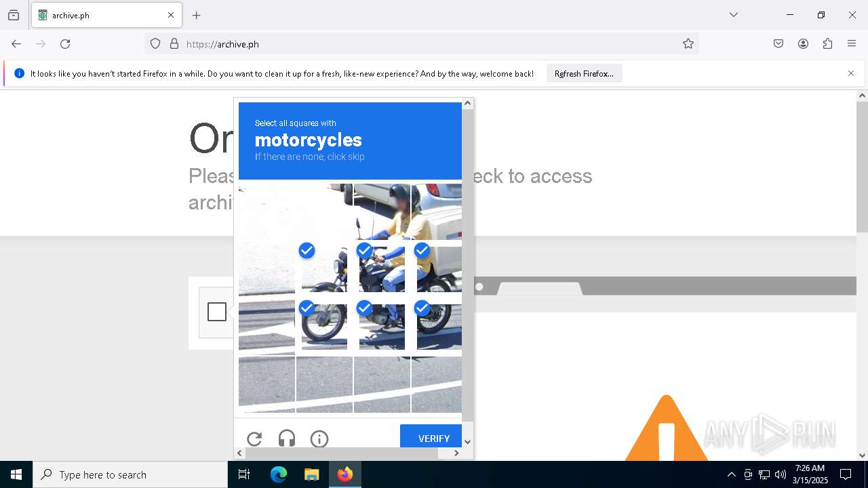Image resolution: width=868 pixels, height=488 pixels.
Task: Open a new tab with plus button
Action: tap(197, 15)
